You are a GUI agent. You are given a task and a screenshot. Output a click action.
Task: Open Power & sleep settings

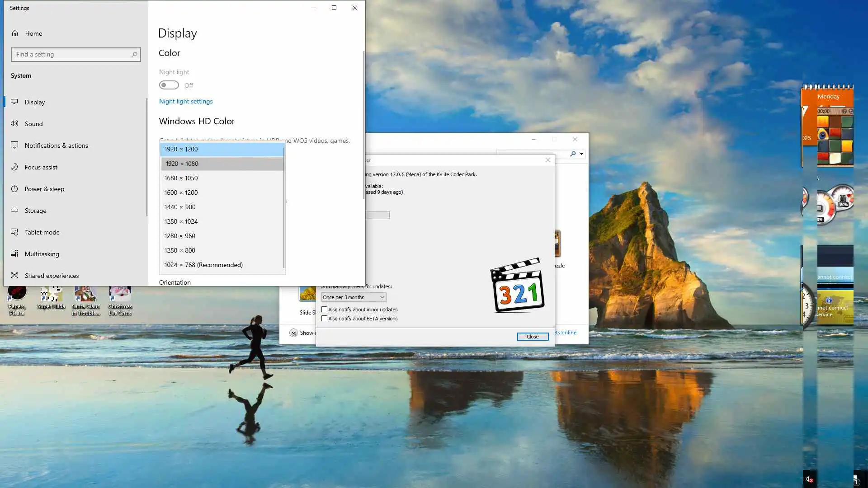(44, 189)
